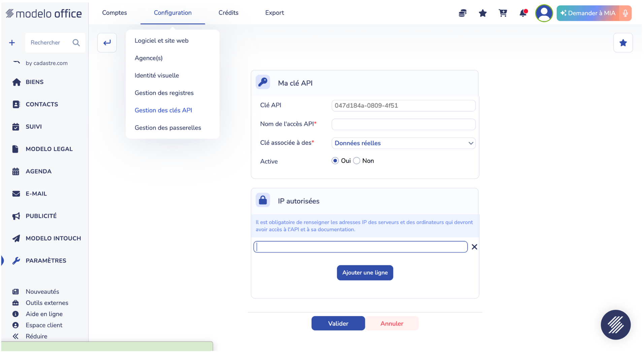Image resolution: width=644 pixels, height=352 pixels.
Task: Open the Agenda section
Action: tap(32, 171)
